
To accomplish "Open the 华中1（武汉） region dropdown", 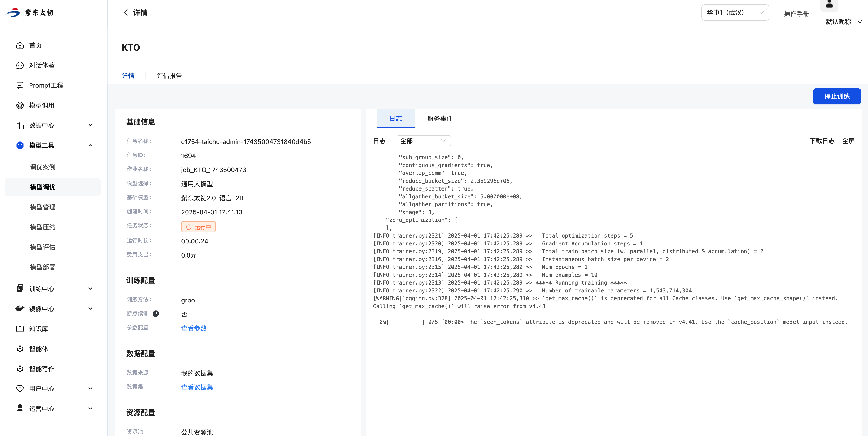I will (735, 12).
